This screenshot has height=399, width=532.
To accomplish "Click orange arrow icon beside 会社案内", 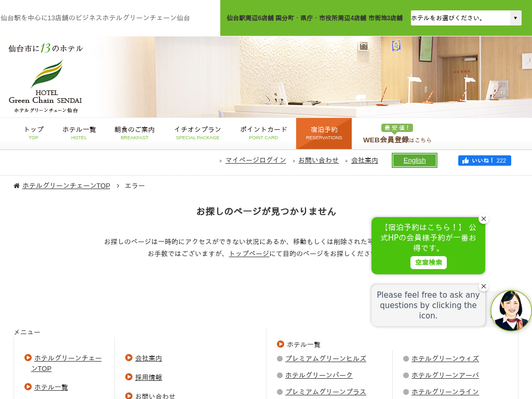I will [x=129, y=357].
